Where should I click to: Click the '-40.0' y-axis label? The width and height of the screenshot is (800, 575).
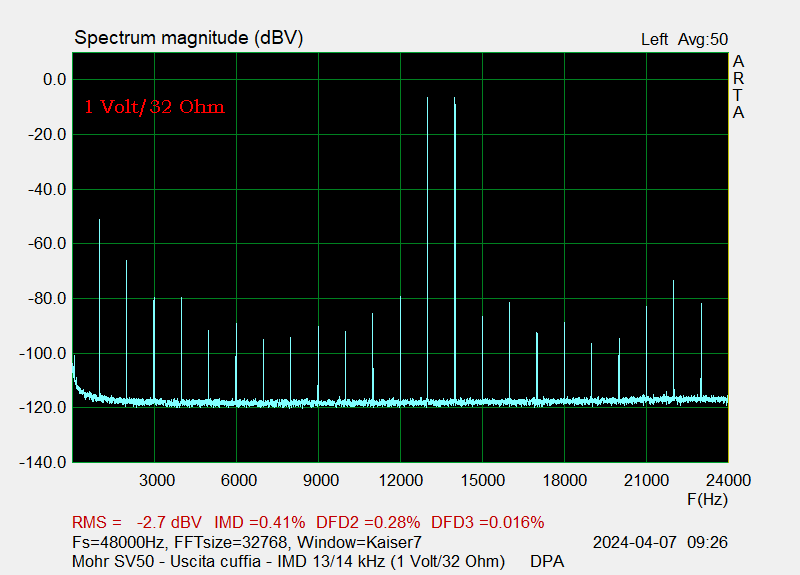[x=47, y=189]
